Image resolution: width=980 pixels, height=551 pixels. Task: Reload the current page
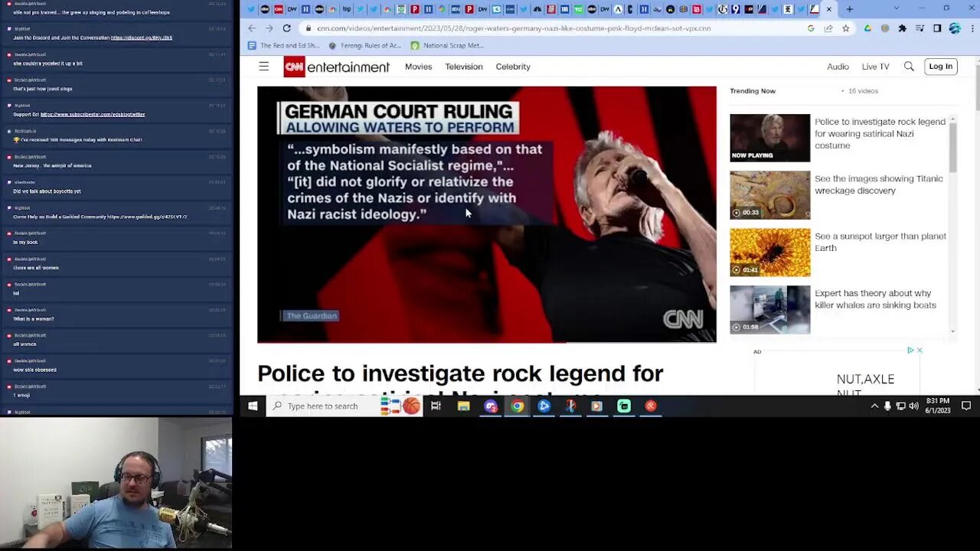click(x=286, y=28)
